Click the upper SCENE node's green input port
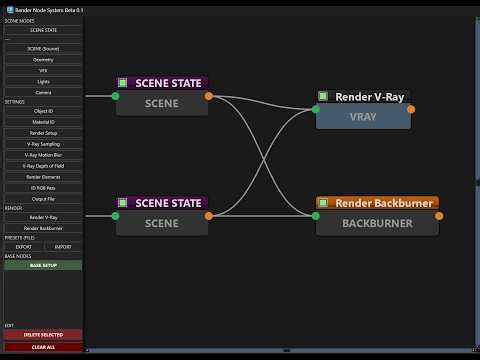 (x=115, y=96)
